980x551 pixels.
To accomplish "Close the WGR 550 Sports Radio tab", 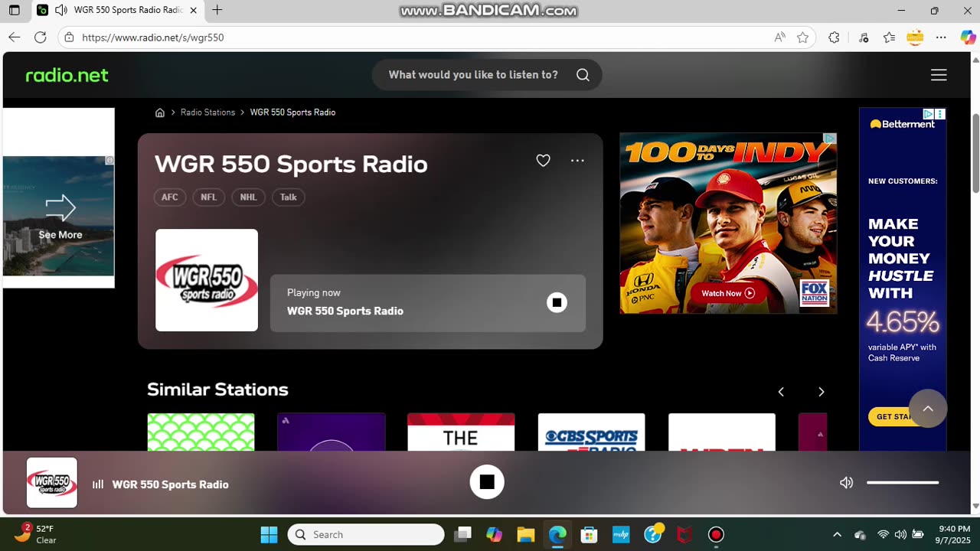I will coord(193,10).
